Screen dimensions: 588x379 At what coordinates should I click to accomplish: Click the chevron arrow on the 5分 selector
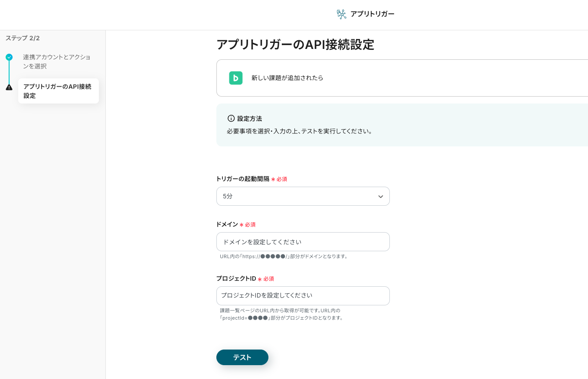[x=380, y=197]
